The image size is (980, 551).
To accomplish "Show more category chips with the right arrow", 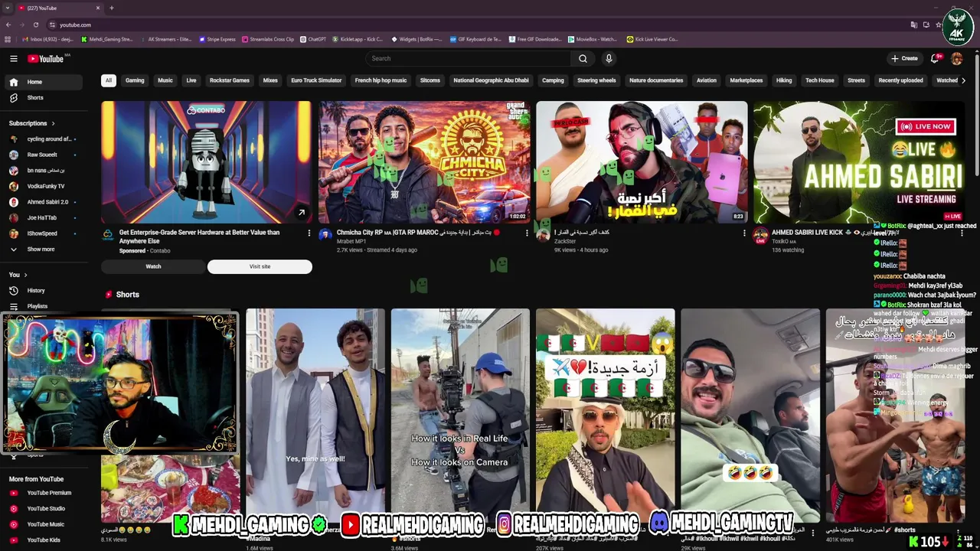I will click(963, 80).
